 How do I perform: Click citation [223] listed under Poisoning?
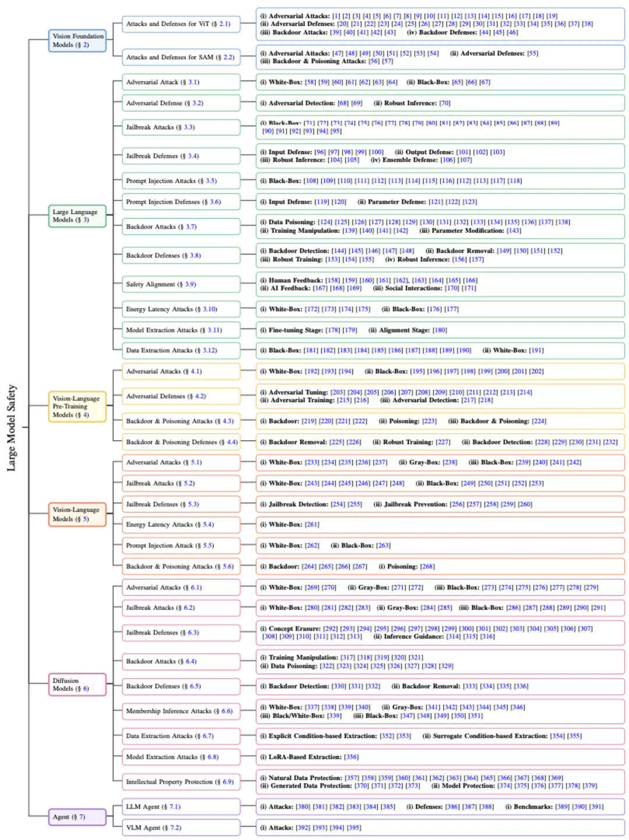pos(429,421)
